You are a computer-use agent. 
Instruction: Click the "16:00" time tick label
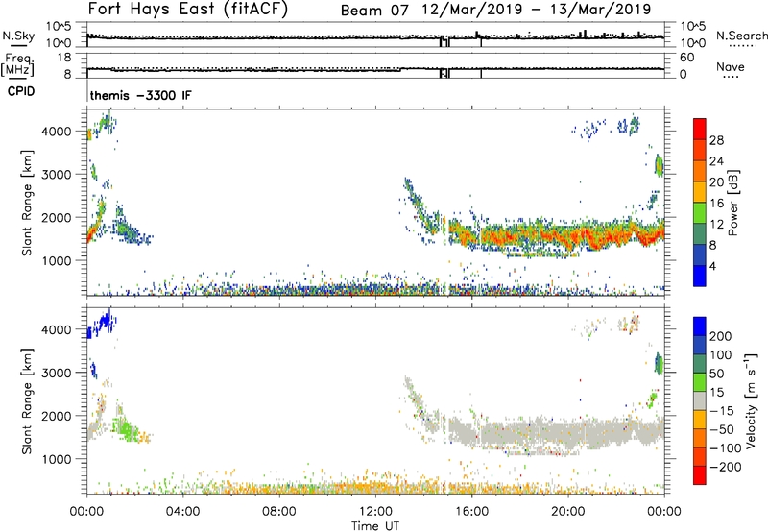(x=471, y=512)
